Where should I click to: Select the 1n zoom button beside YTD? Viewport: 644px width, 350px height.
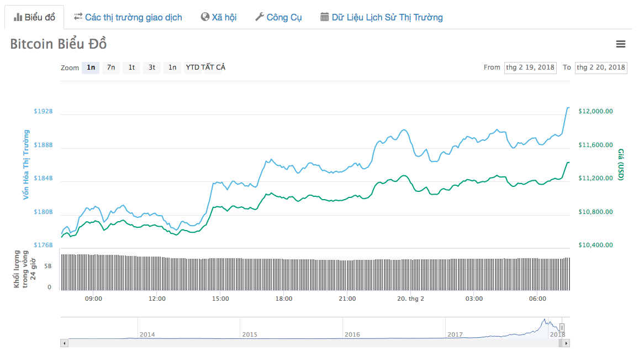click(x=172, y=67)
